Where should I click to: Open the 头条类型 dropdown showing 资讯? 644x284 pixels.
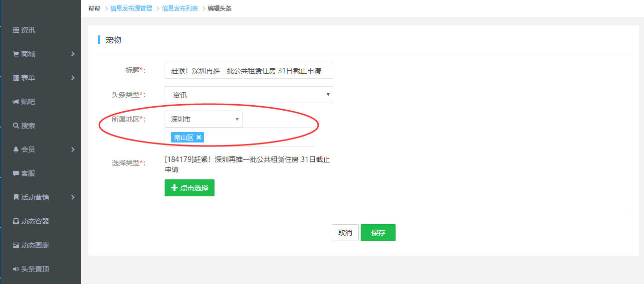tap(248, 95)
